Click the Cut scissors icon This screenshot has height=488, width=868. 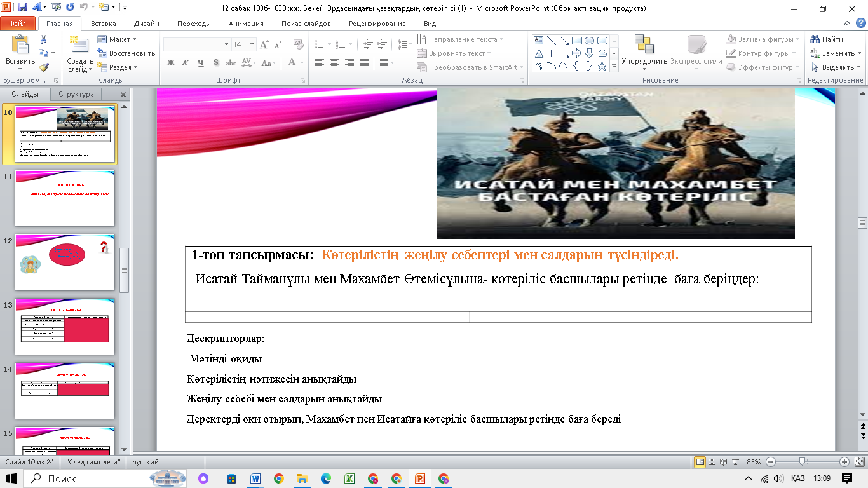pos(43,39)
